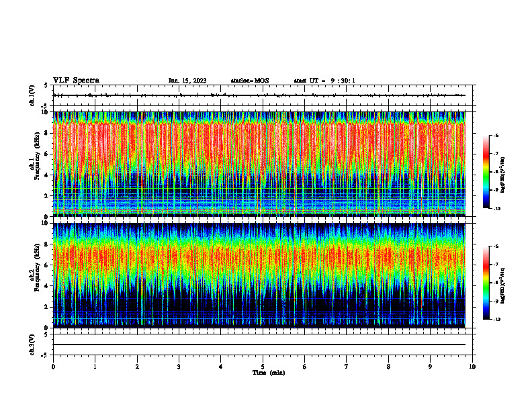Click the ch.2 spectrogram "2" kHz tick label
This screenshot has width=532, height=411.
point(47,307)
